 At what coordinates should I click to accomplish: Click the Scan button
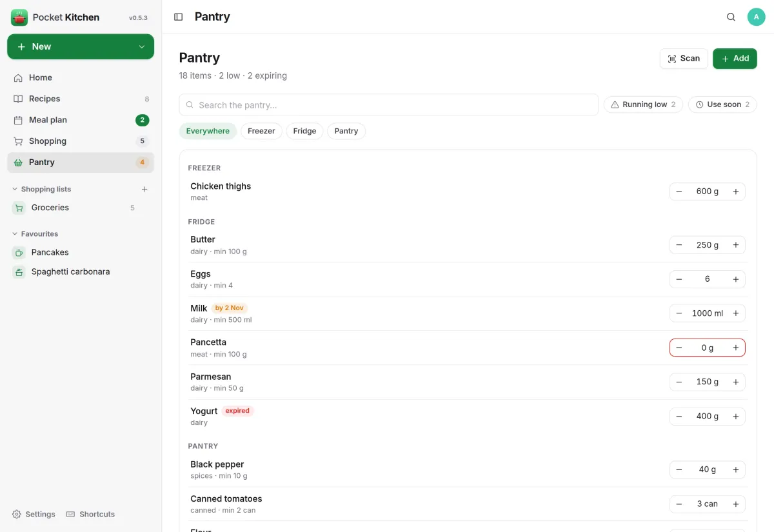point(684,59)
